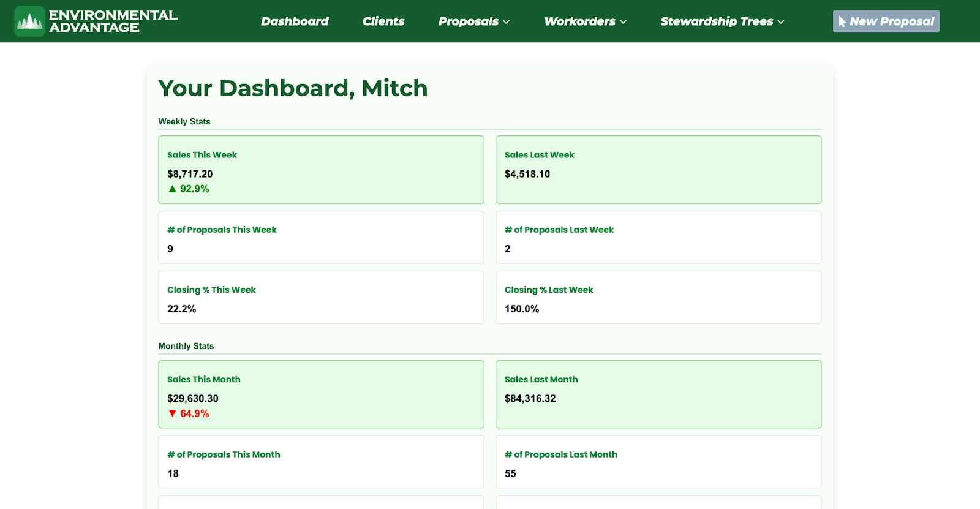Open the Closing % Last Week card
The image size is (980, 509).
(x=658, y=298)
